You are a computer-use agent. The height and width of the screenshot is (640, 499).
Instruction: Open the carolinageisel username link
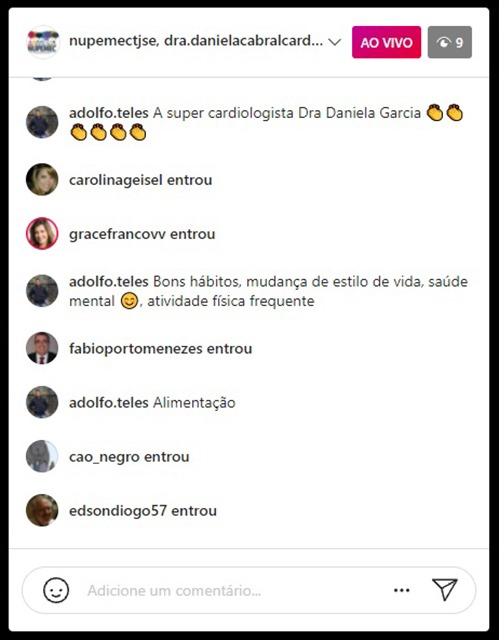click(116, 180)
